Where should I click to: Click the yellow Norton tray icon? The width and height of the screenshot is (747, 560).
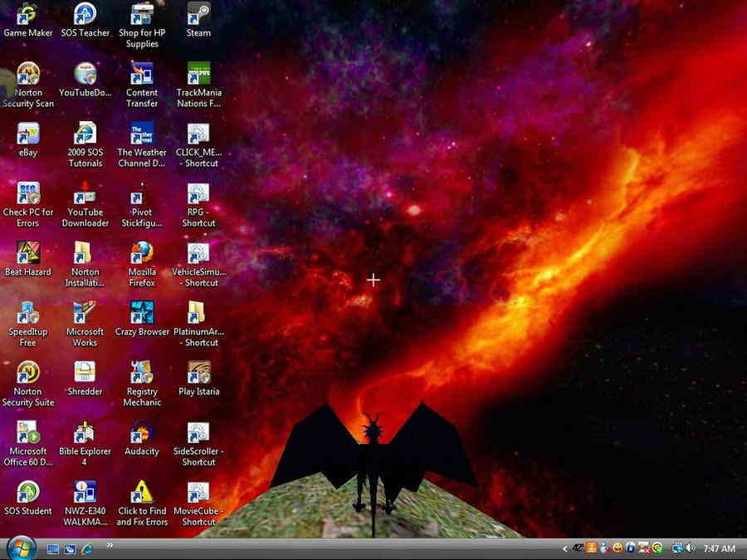tap(657, 548)
